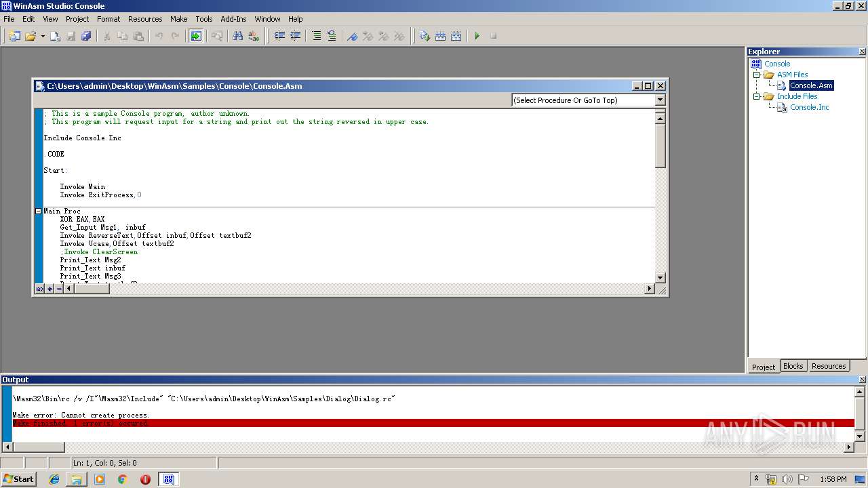868x488 pixels.
Task: Click the 'Include Console.Inc' code line
Action: tap(83, 138)
